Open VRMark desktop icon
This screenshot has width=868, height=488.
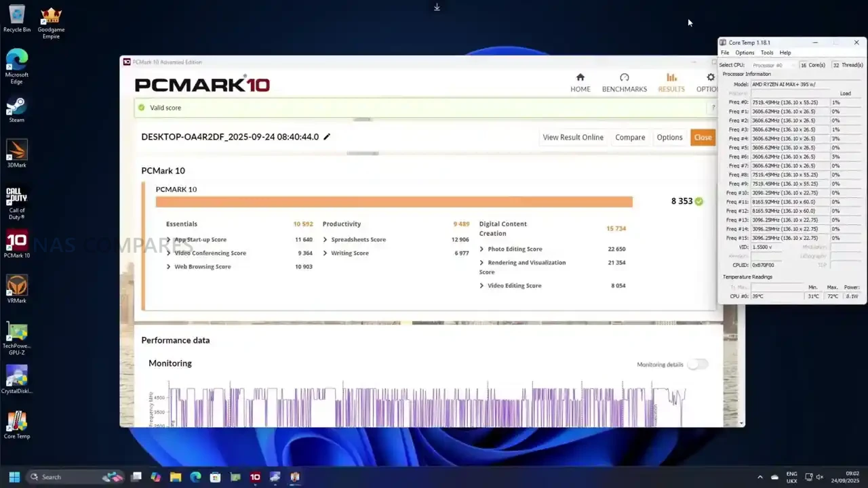(16, 287)
